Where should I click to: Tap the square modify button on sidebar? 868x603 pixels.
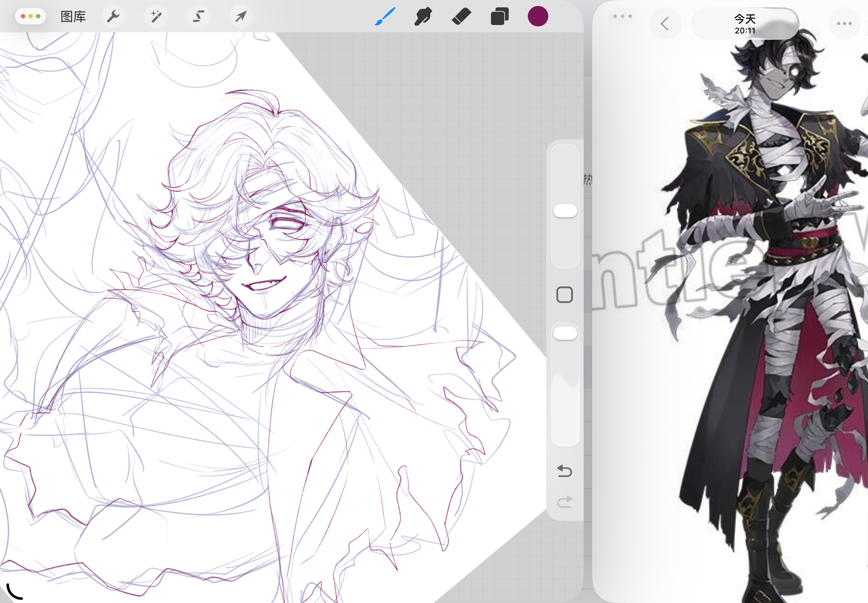click(x=565, y=295)
